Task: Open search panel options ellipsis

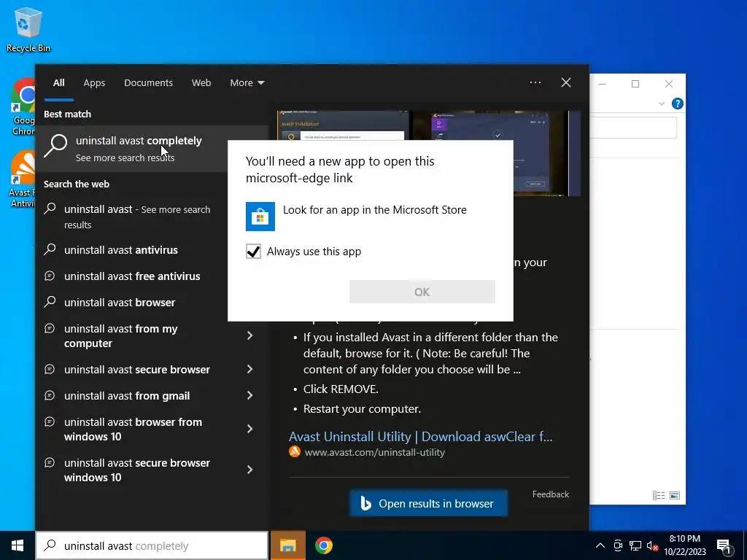Action: coord(535,82)
